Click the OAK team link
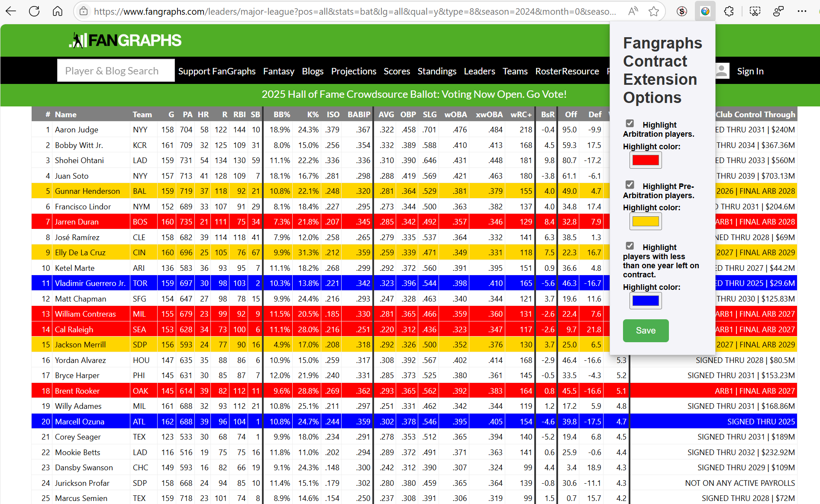 click(141, 391)
